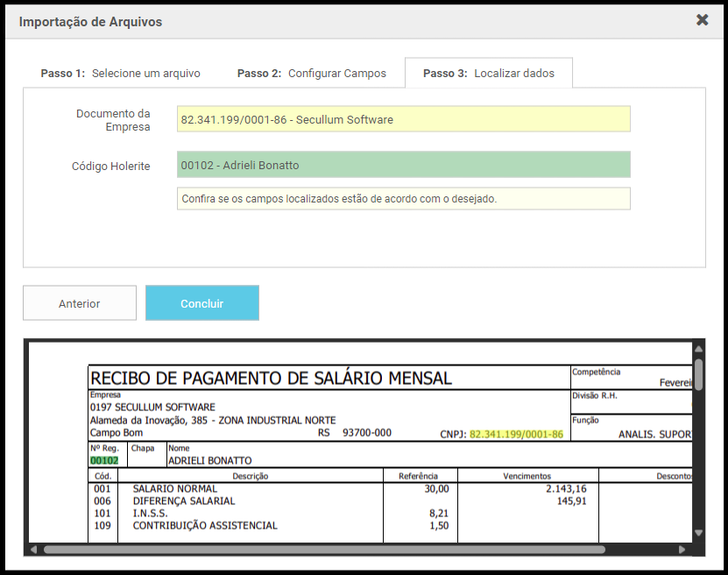Image resolution: width=728 pixels, height=575 pixels.
Task: Switch to Passo 1 Selecione um arquivo tab
Action: click(x=120, y=74)
